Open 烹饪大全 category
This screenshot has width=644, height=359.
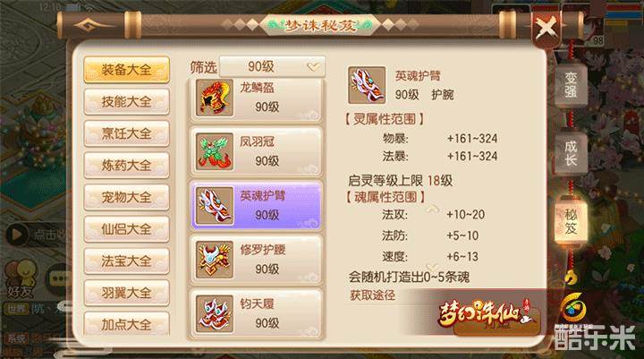(x=126, y=133)
